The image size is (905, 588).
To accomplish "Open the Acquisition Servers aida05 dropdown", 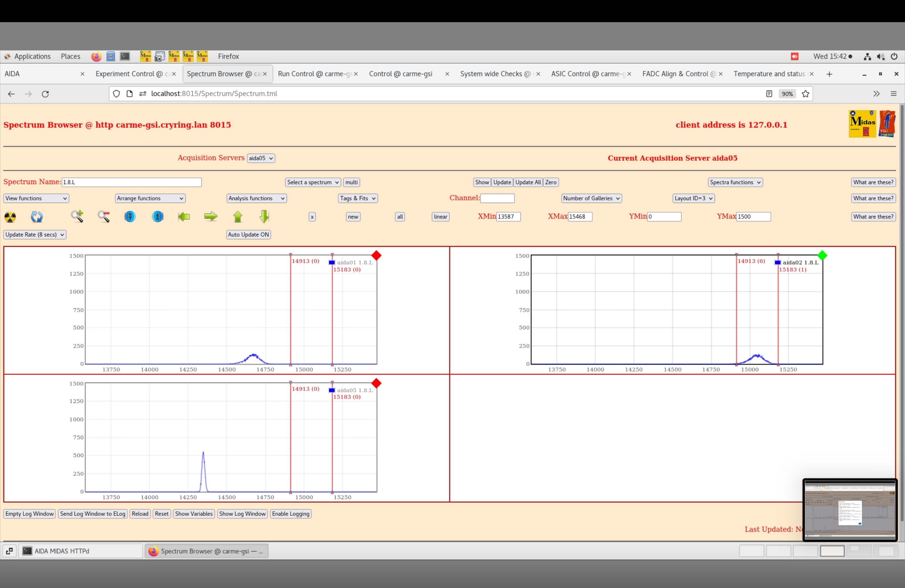I will click(261, 158).
